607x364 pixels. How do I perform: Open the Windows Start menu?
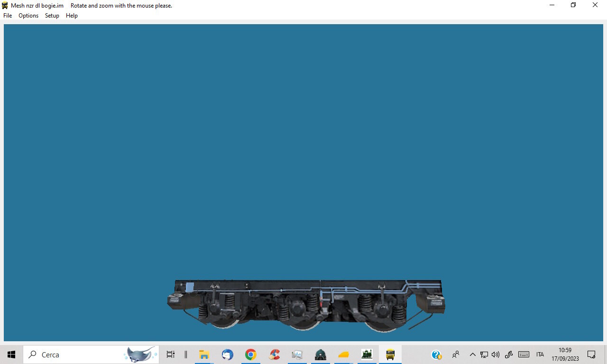[11, 355]
